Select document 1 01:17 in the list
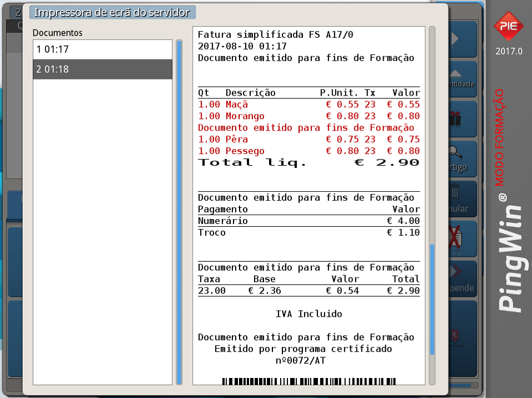The height and width of the screenshot is (398, 532). pyautogui.click(x=102, y=50)
